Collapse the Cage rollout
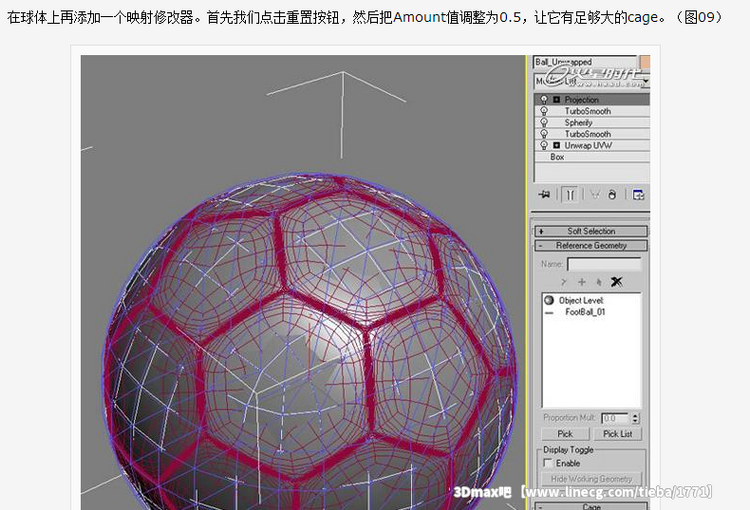The width and height of the screenshot is (750, 510). 591,506
